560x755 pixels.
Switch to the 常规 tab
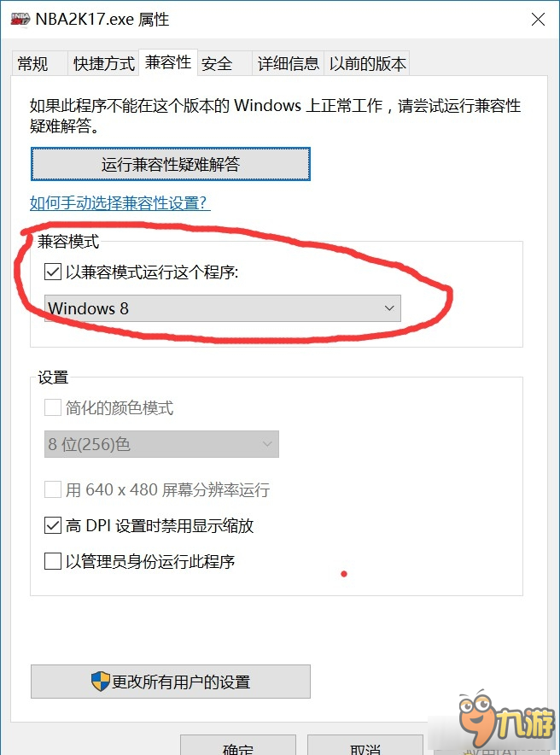tap(32, 63)
